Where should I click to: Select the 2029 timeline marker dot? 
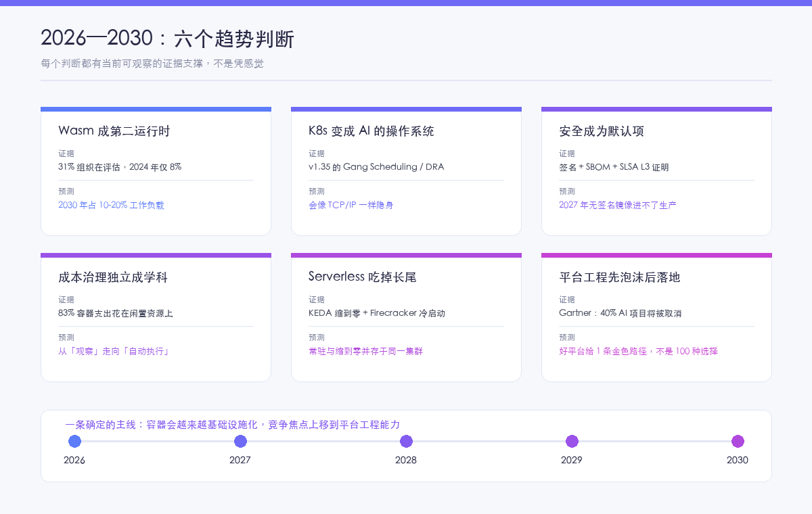tap(572, 442)
